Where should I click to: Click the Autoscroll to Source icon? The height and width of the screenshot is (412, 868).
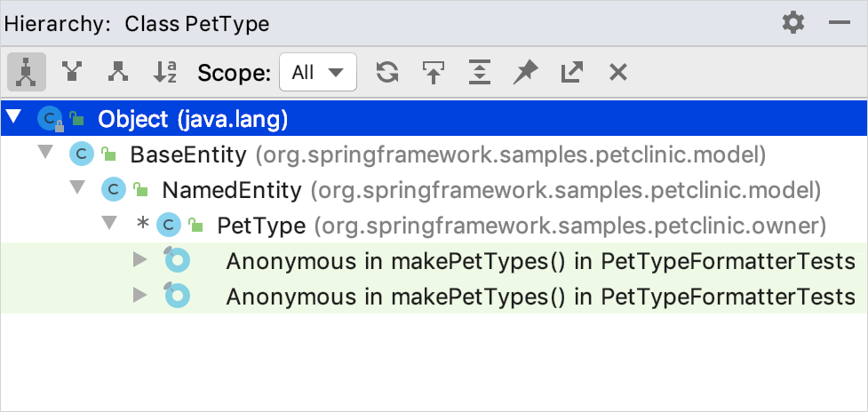coord(434,73)
